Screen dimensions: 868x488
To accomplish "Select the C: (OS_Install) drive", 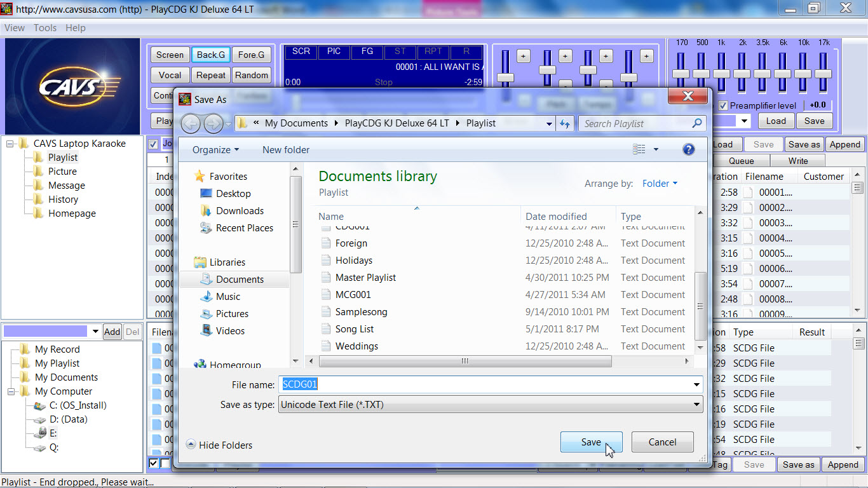I will tap(78, 405).
